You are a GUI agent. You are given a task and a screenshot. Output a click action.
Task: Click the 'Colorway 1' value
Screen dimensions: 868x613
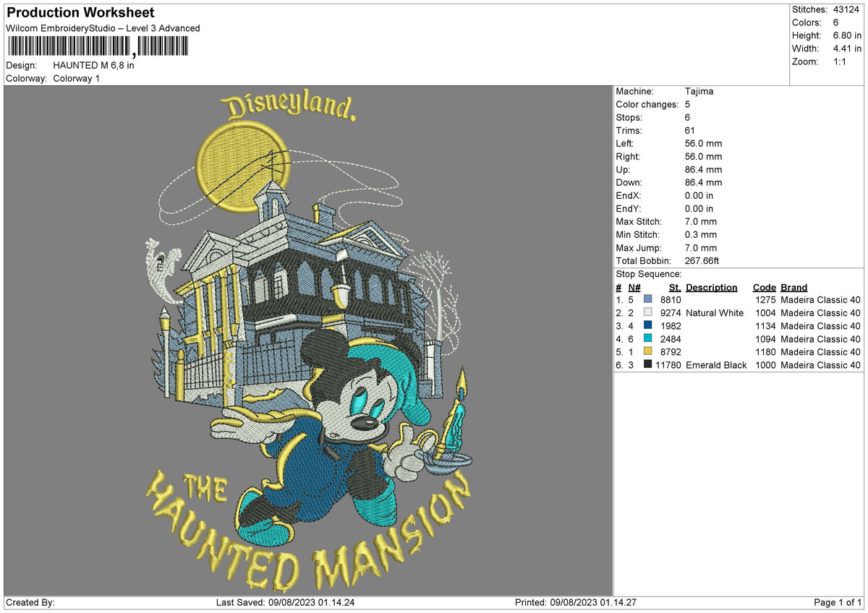77,78
